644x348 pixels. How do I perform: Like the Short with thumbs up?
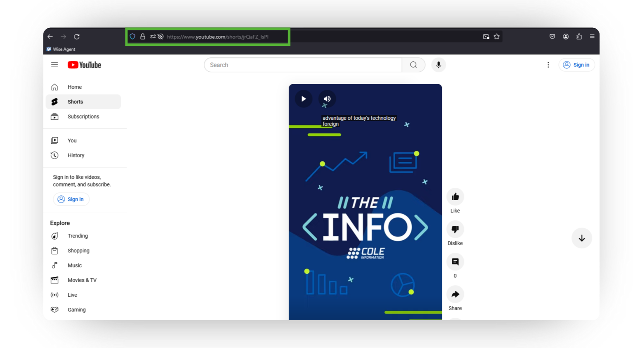455,197
